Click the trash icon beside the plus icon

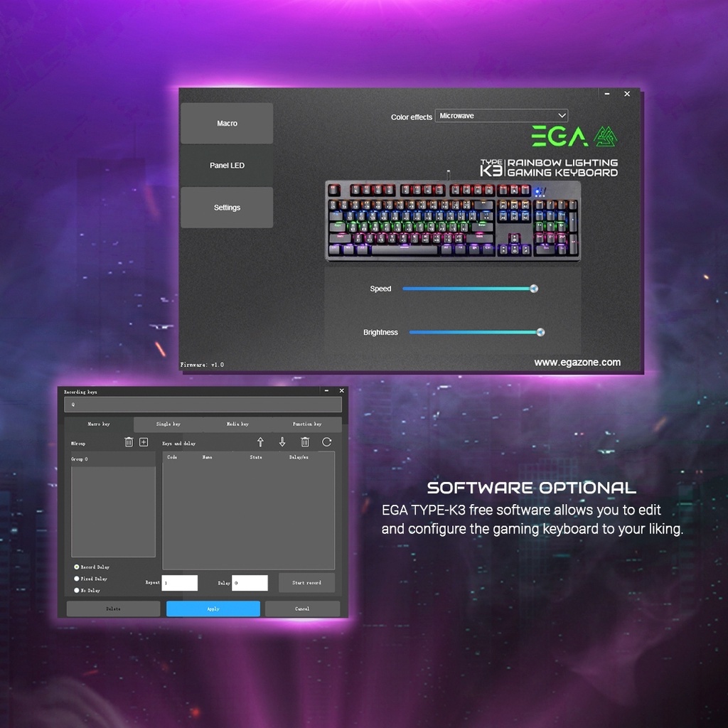point(129,442)
